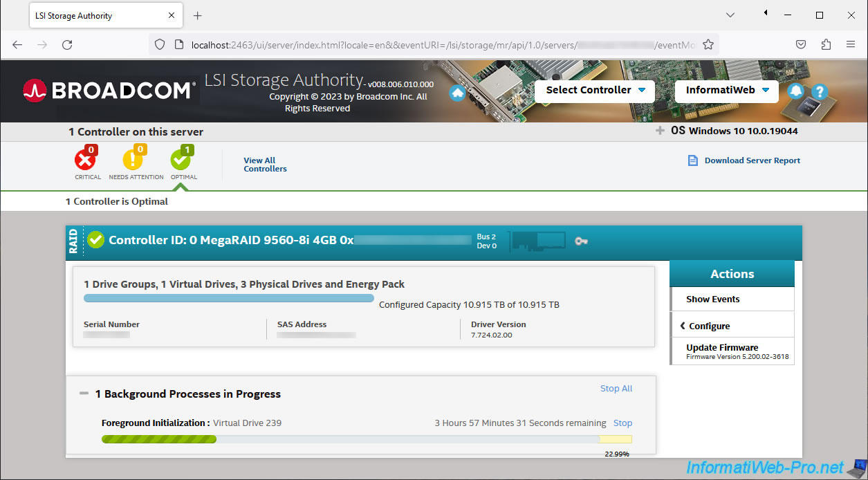The image size is (868, 480).
Task: Click the View All Controllers link
Action: pos(265,165)
